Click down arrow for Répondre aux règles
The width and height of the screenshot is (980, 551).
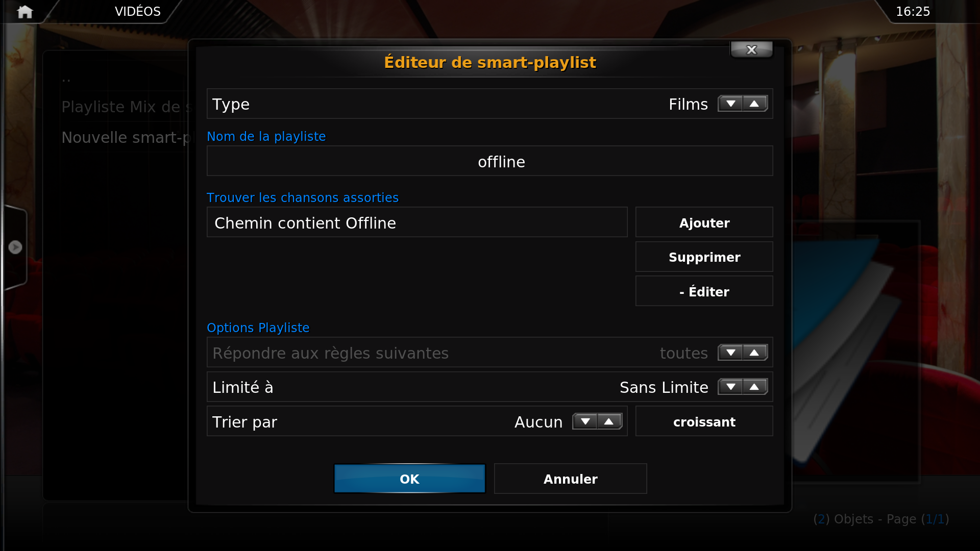[730, 353]
